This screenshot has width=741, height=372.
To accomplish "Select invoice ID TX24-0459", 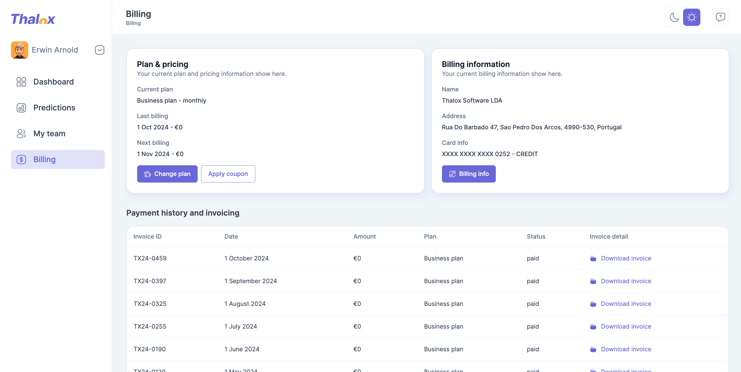I will 150,259.
